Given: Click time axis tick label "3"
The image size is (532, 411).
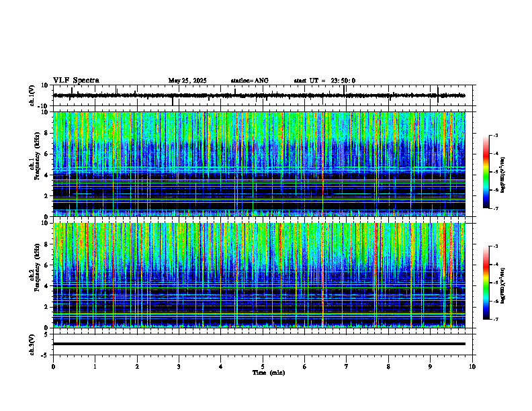Looking at the screenshot, I should (x=179, y=367).
